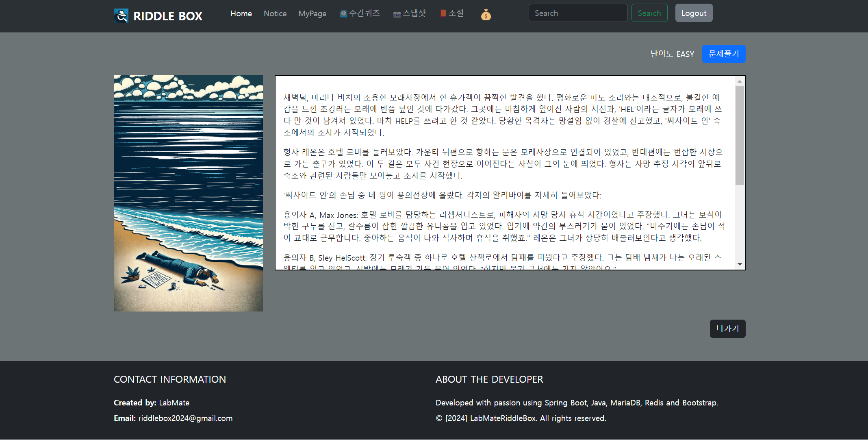Click the riddlebox2024@gmail.com email text
Screen dimensions: 868x440
185,418
